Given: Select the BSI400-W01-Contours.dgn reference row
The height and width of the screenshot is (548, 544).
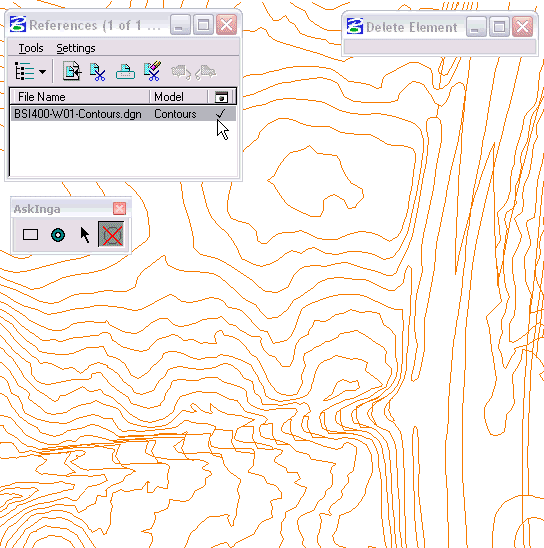Looking at the screenshot, I should coord(123,114).
